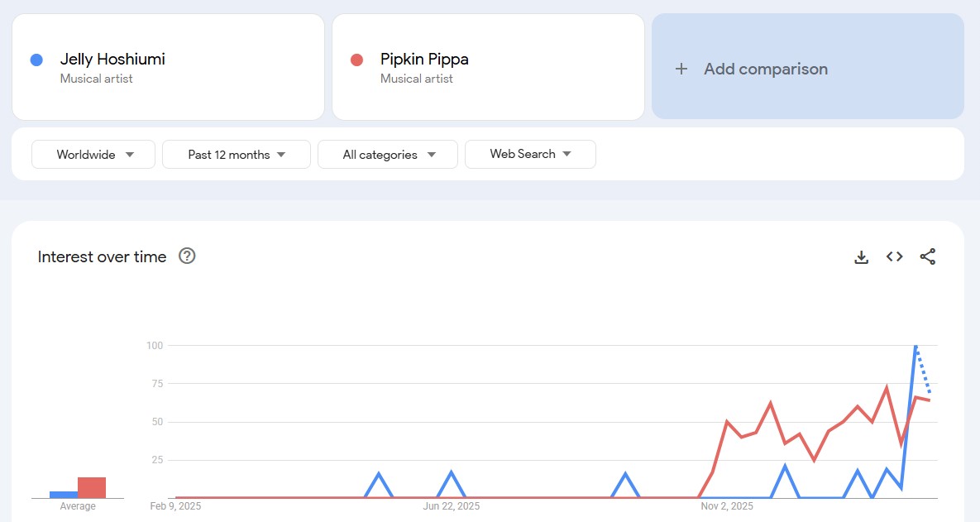
Task: Click the Nov 2, 2025 axis label
Action: [x=727, y=505]
